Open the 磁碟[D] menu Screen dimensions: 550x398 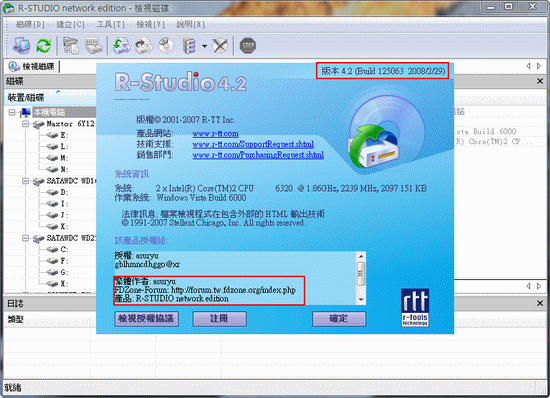pos(30,24)
